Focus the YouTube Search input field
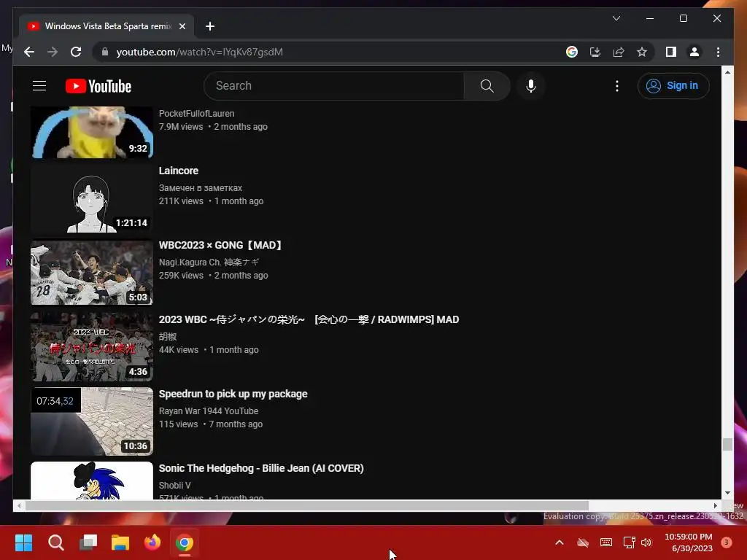This screenshot has height=560, width=747. tap(334, 86)
